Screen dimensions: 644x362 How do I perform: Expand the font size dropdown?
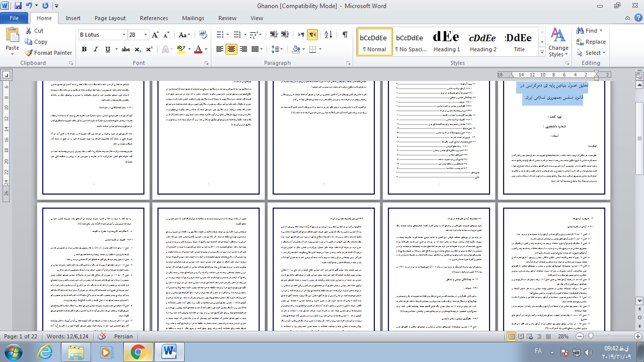146,35
